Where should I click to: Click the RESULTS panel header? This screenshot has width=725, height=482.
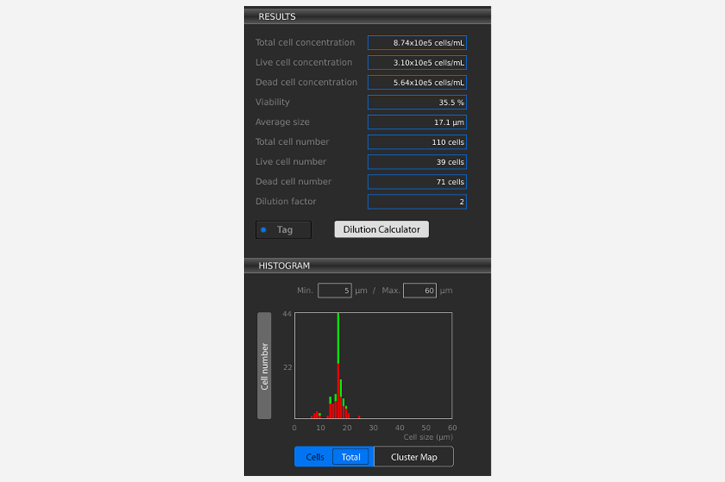click(368, 16)
